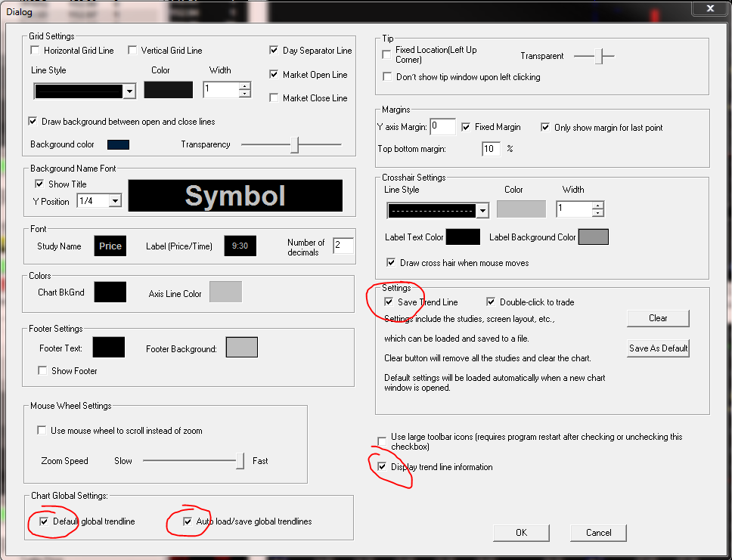
Task: Open the Grid Line Style dropdown
Action: [129, 91]
